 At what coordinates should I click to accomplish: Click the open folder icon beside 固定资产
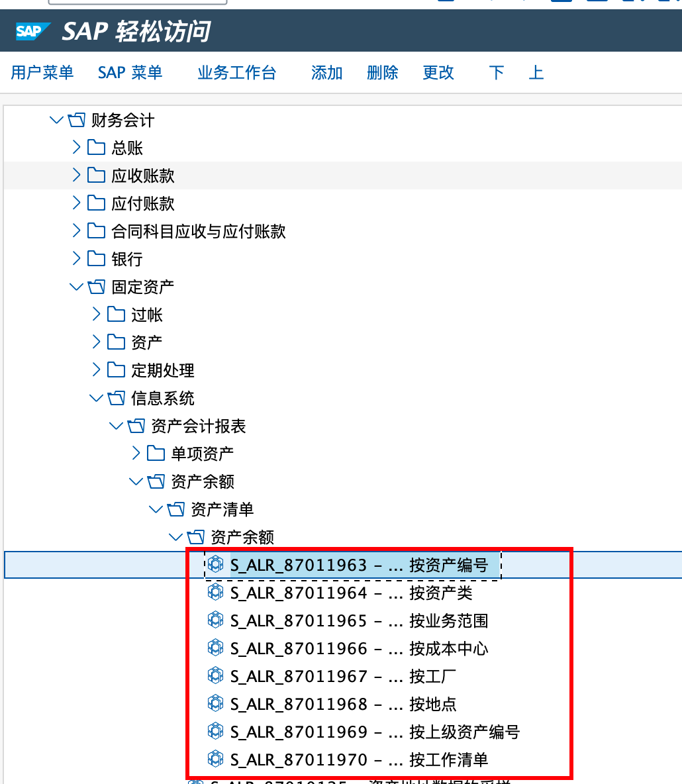[x=97, y=287]
